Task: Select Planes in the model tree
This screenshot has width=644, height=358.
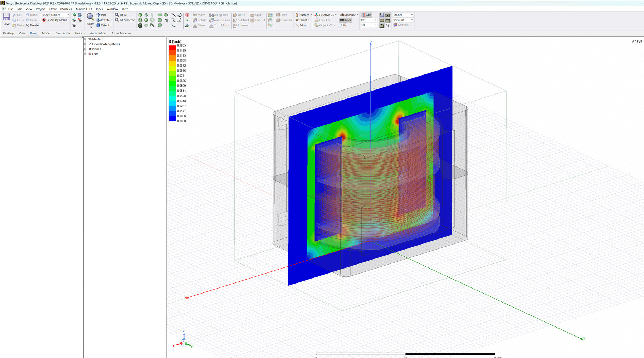Action: [x=96, y=49]
